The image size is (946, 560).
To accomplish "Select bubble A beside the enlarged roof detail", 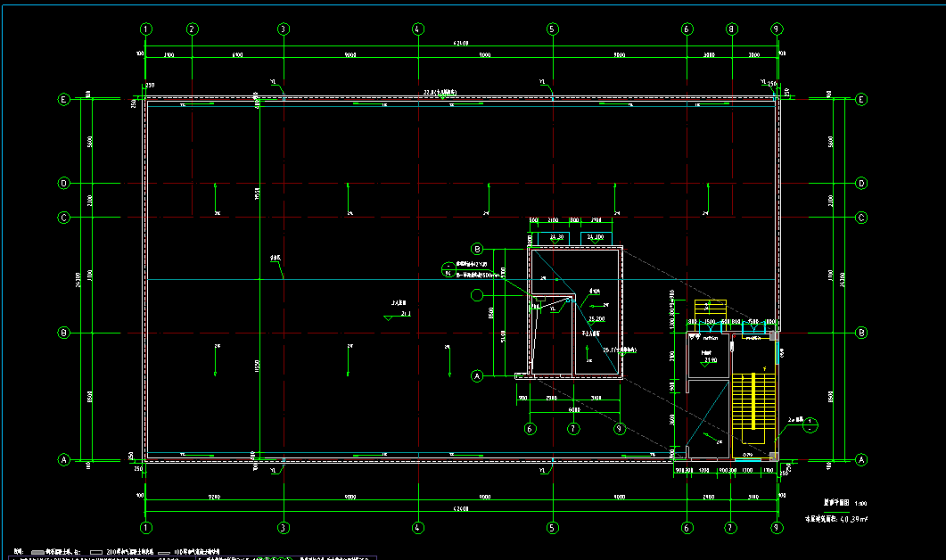I will (x=477, y=376).
